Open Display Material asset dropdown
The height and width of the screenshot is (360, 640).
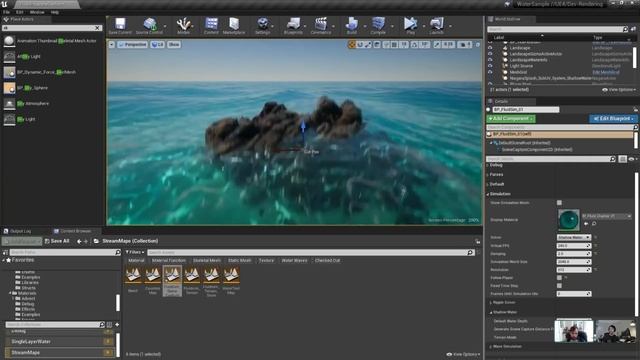tap(607, 216)
